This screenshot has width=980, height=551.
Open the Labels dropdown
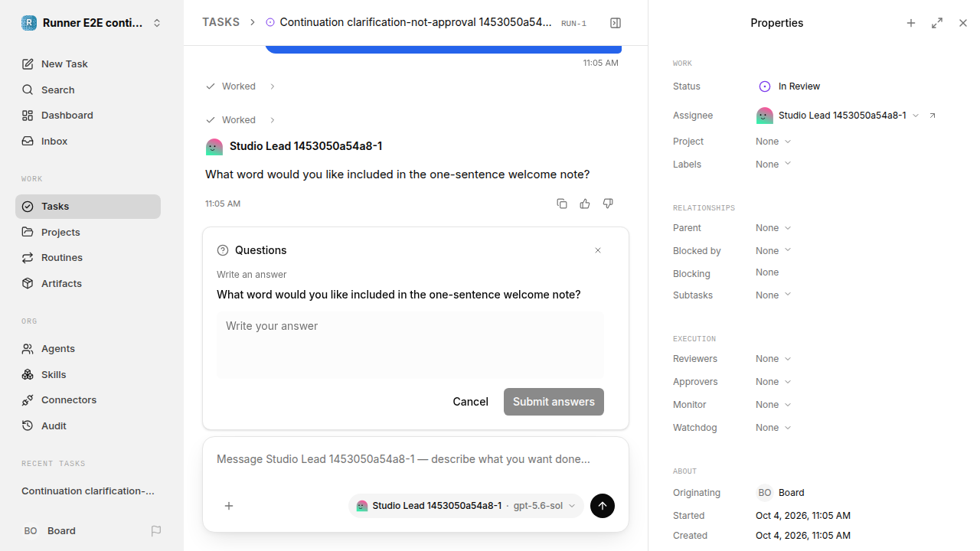click(773, 165)
